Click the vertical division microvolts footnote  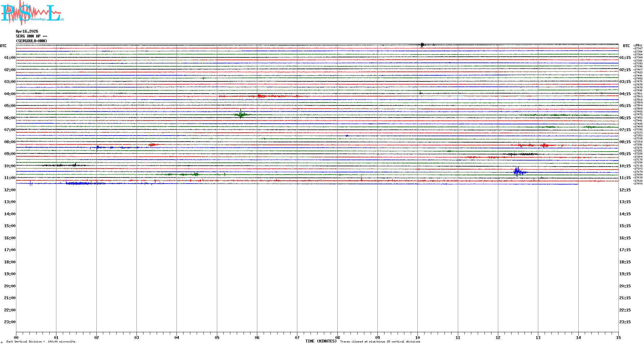(41, 342)
